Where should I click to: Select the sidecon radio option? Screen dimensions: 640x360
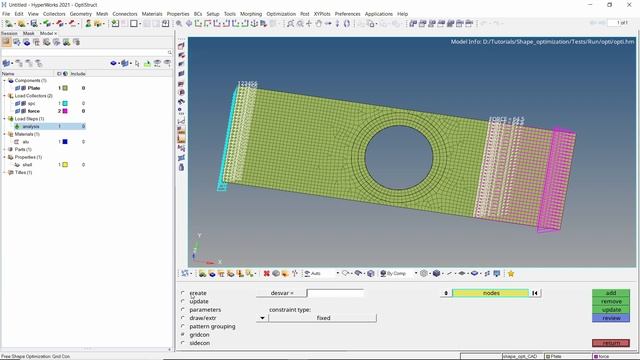(x=182, y=343)
